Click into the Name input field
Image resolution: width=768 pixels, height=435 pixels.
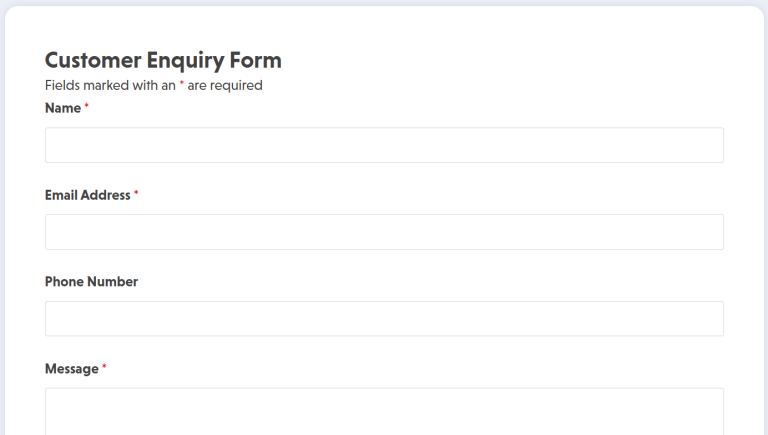click(x=384, y=145)
